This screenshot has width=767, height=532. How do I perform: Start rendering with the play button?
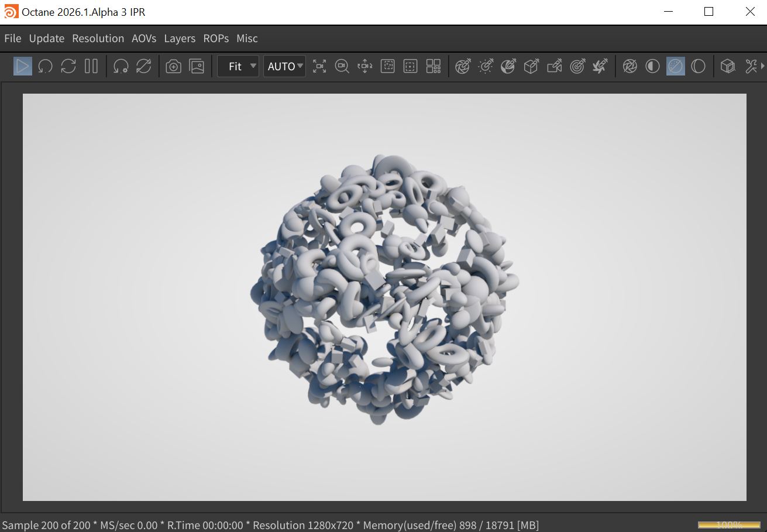pos(23,66)
